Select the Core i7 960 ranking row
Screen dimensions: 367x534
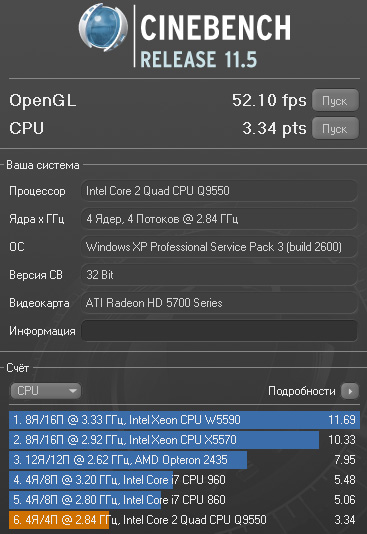tap(184, 480)
